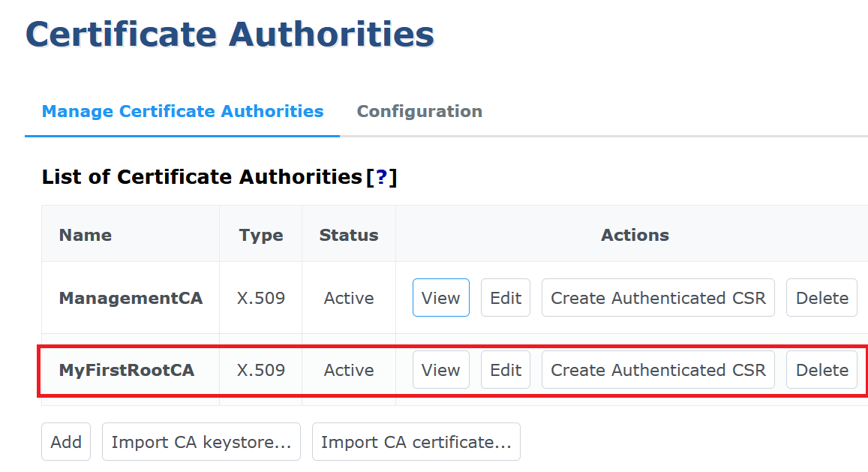
Task: Click the Status column header
Action: point(349,235)
